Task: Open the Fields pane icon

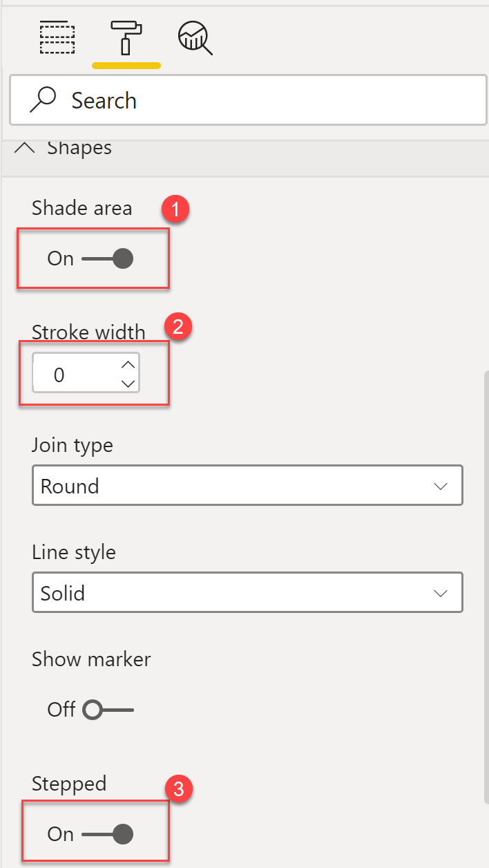Action: (57, 38)
